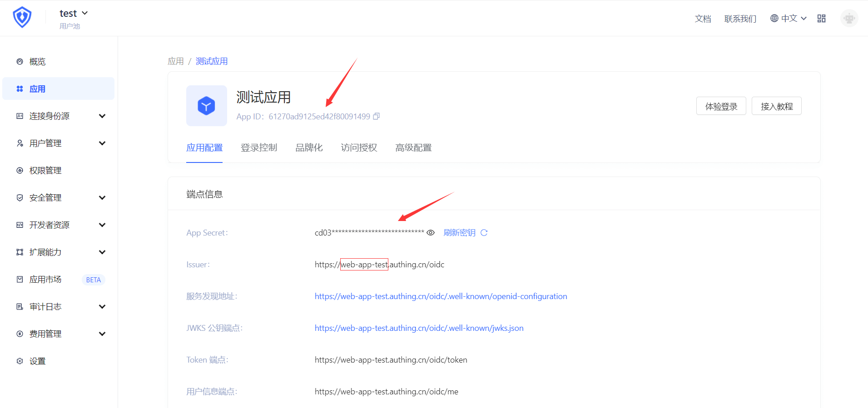The width and height of the screenshot is (868, 408).
Task: Click the 审计日志 sidebar icon
Action: (20, 307)
